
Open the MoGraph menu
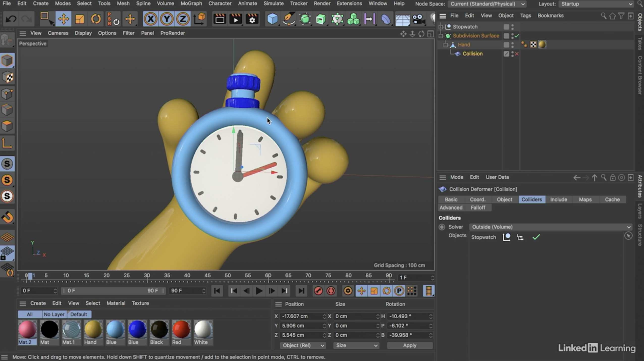(191, 4)
